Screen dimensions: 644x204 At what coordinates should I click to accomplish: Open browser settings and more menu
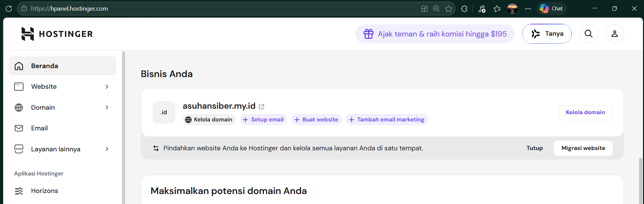(528, 9)
